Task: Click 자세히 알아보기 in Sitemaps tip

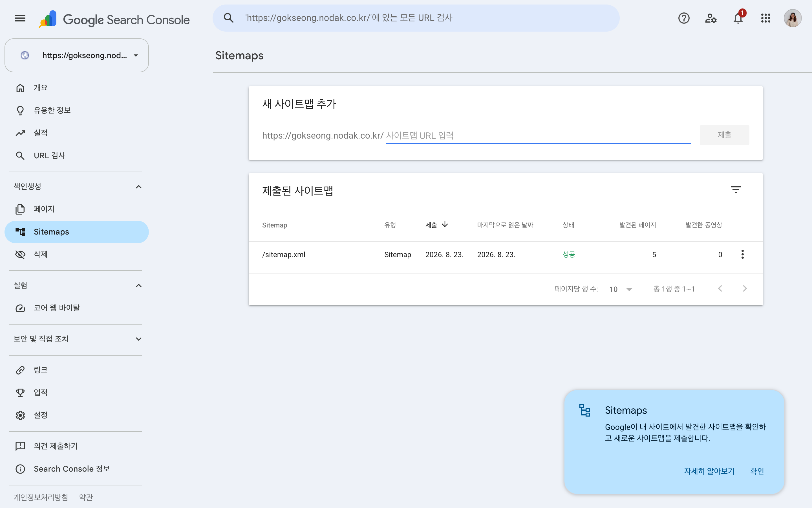Action: coord(709,471)
